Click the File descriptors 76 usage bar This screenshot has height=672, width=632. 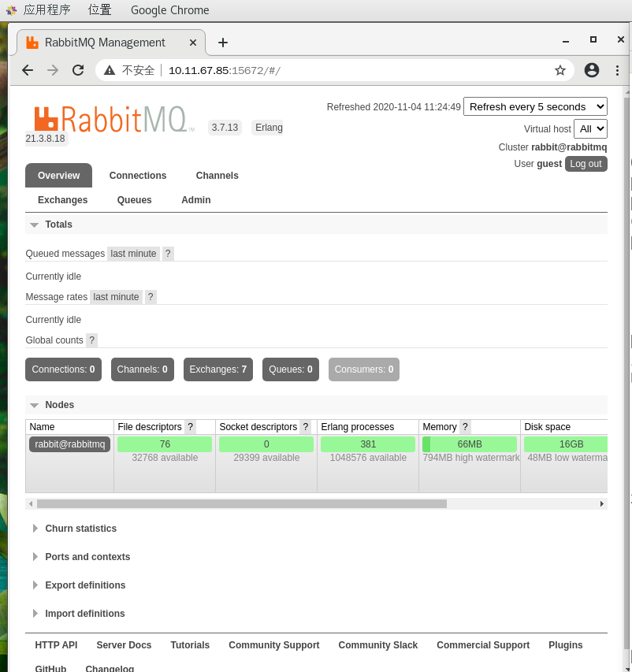[x=165, y=444]
